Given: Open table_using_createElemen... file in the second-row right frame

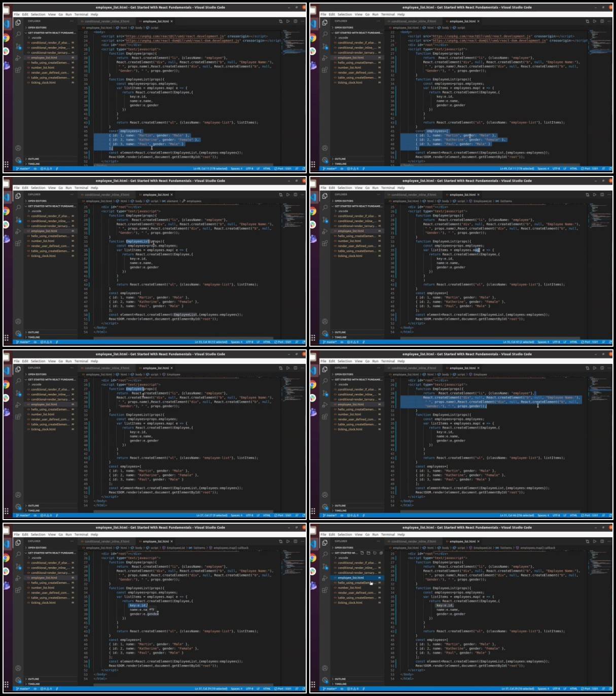Looking at the screenshot, I should tap(356, 251).
